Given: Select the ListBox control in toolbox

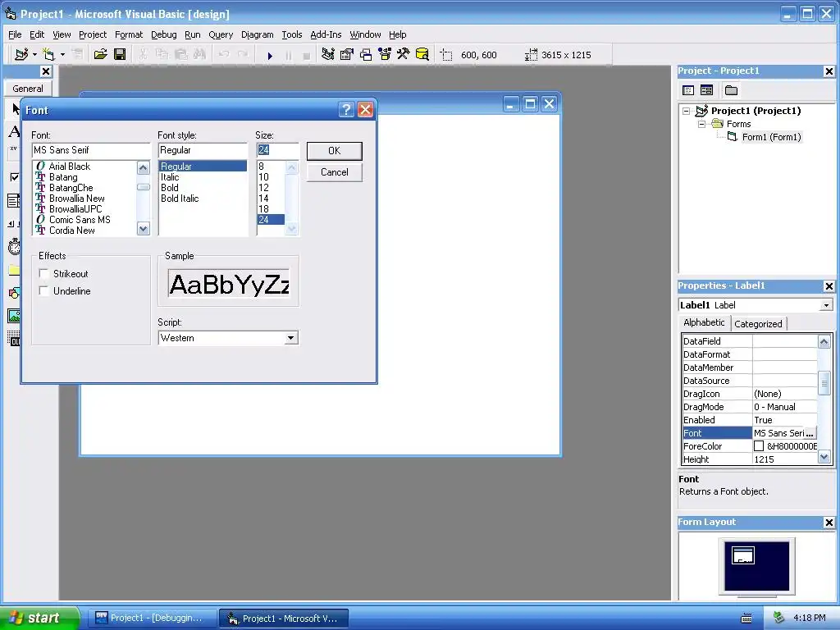Looking at the screenshot, I should click(14, 201).
